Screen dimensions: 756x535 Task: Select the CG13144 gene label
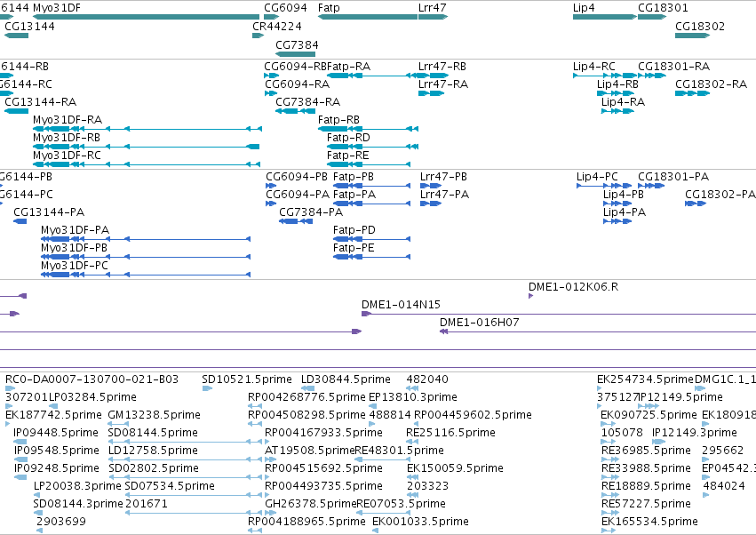[29, 27]
